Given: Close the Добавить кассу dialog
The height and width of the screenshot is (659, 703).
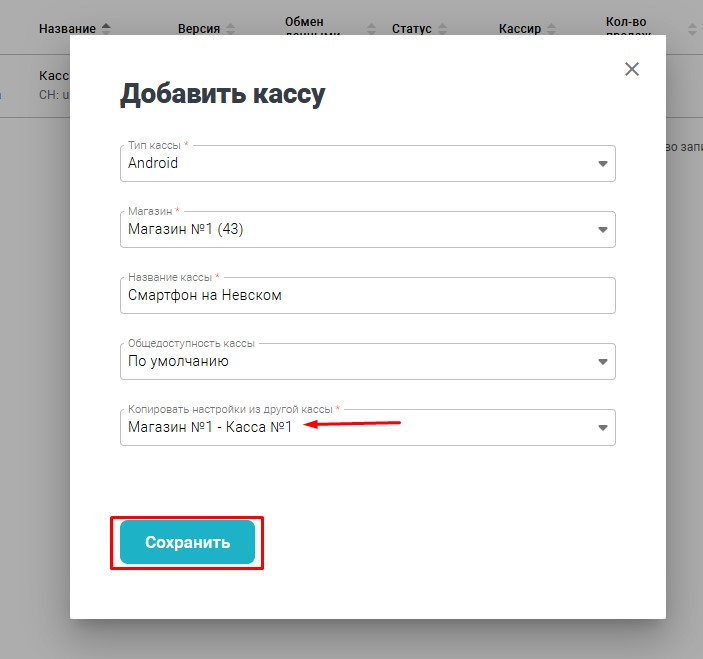Looking at the screenshot, I should click(x=631, y=69).
